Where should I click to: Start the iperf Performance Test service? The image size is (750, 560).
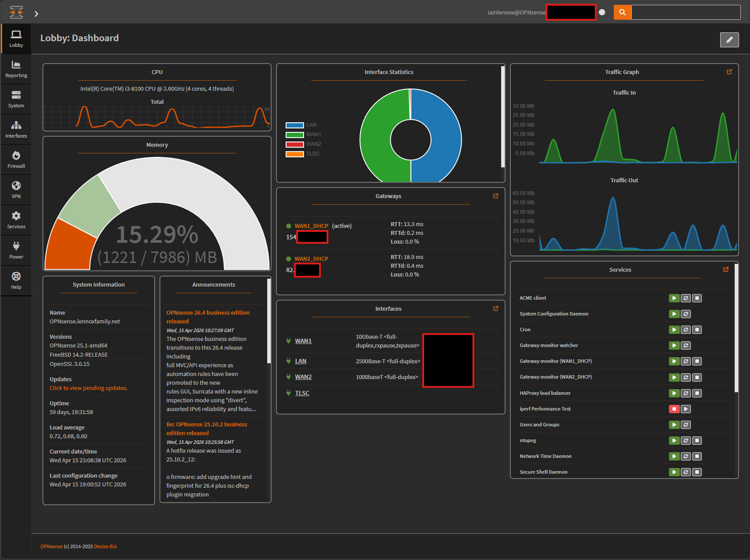pyautogui.click(x=686, y=409)
